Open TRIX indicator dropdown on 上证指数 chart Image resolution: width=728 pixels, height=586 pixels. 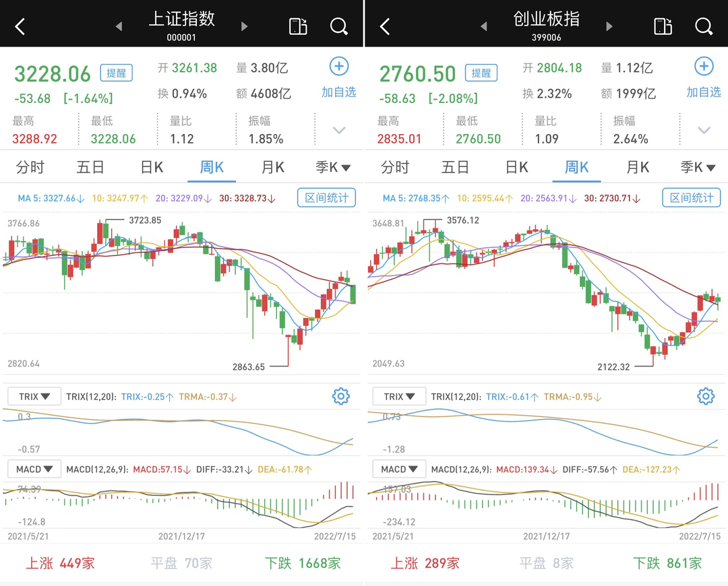34,397
